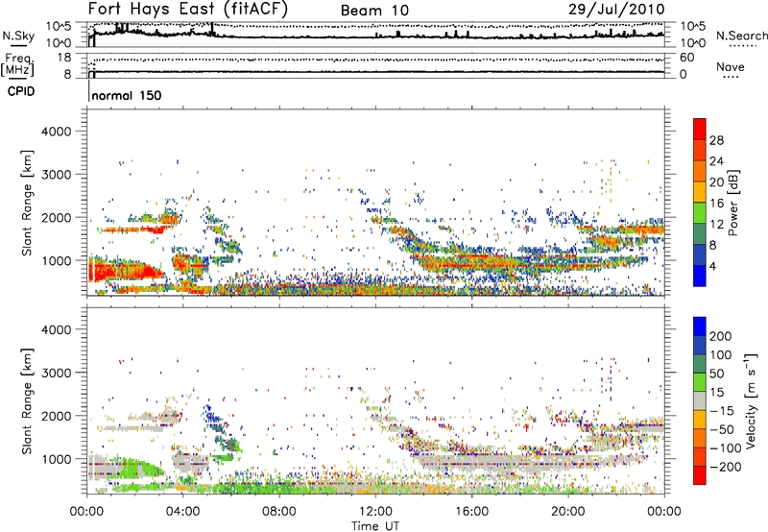Click the "Time UT" axis title
The image size is (768, 532).
375,526
